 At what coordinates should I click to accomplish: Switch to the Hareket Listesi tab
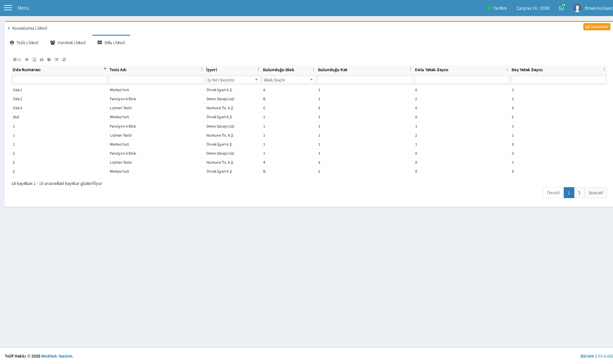click(68, 43)
